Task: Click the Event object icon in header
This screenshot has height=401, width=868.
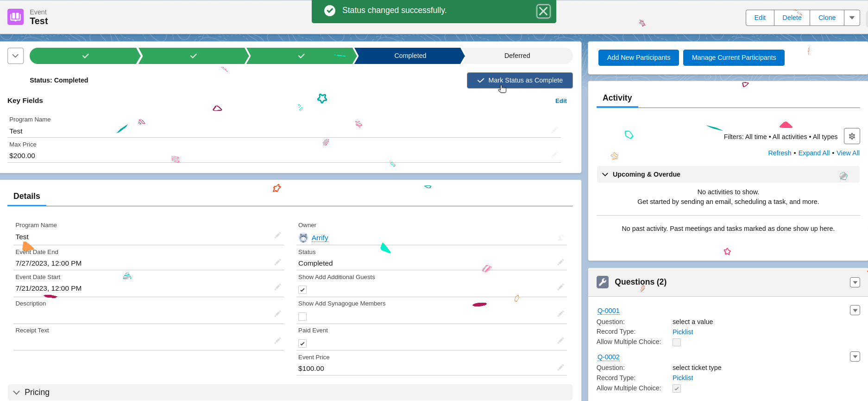Action: [x=15, y=17]
